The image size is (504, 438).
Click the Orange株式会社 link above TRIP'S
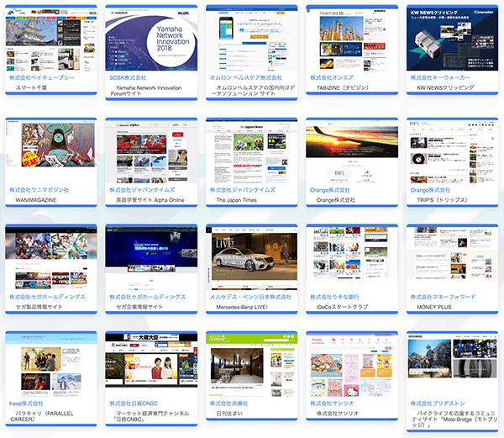pos(430,190)
